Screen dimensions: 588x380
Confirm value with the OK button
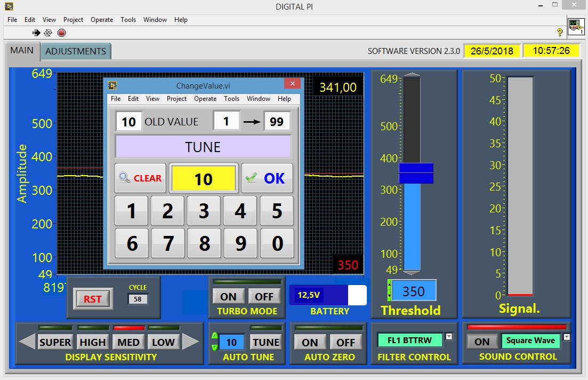[x=267, y=178]
